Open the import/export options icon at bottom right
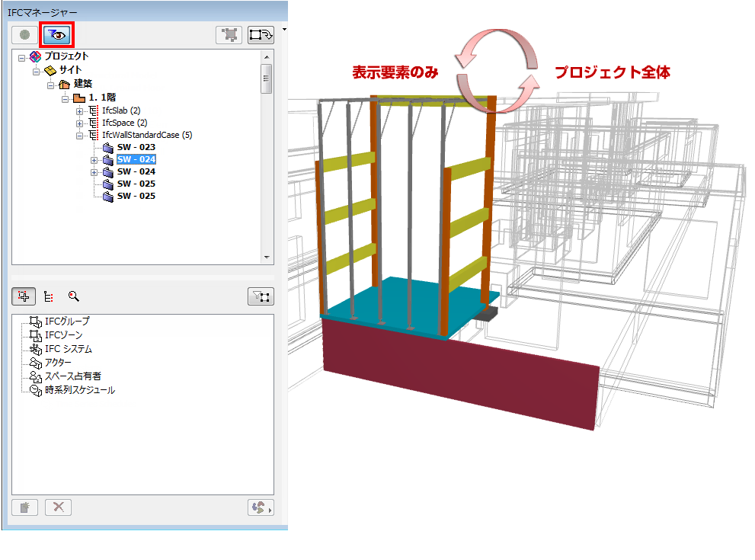 click(261, 508)
